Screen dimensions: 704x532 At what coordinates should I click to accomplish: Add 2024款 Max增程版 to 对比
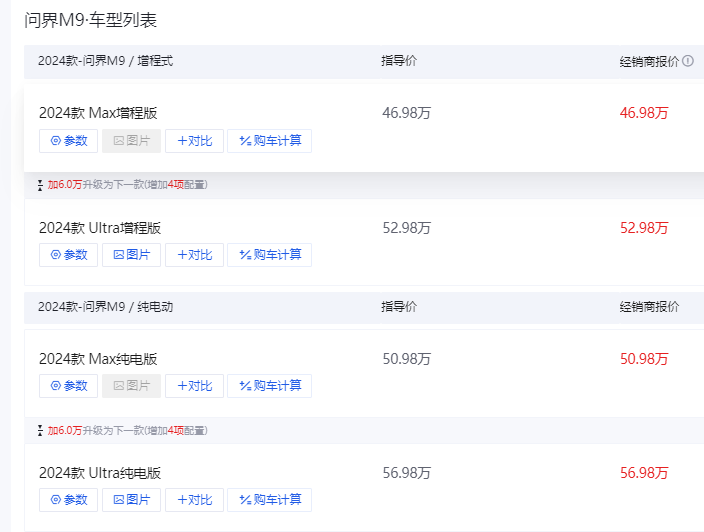(194, 141)
